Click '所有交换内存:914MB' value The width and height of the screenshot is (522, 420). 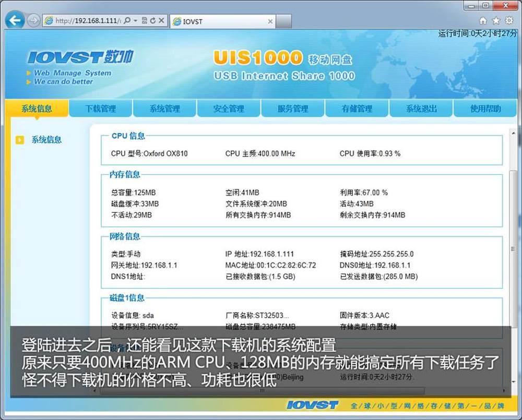coord(258,215)
